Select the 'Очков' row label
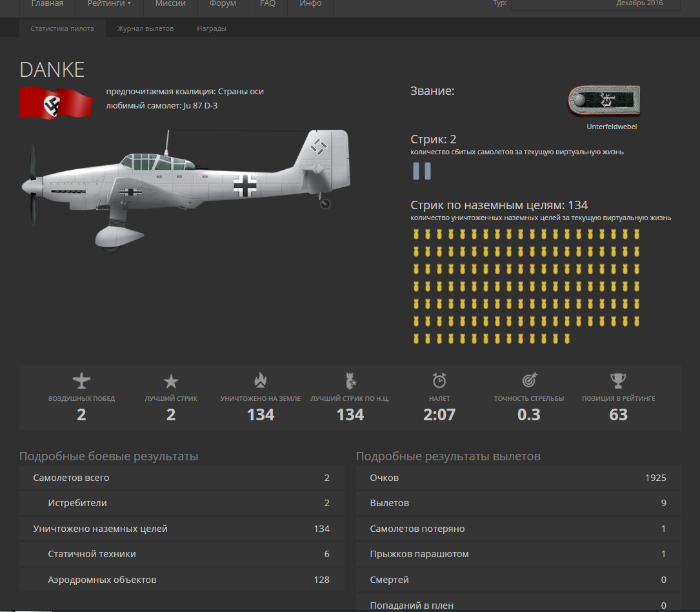 click(385, 478)
